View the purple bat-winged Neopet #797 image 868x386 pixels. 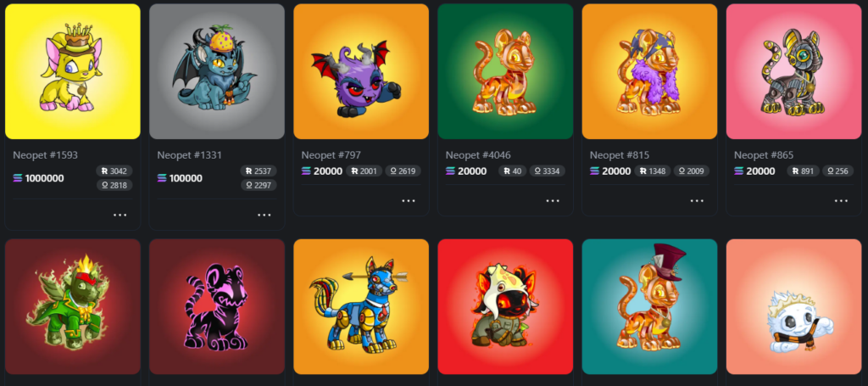pyautogui.click(x=361, y=71)
